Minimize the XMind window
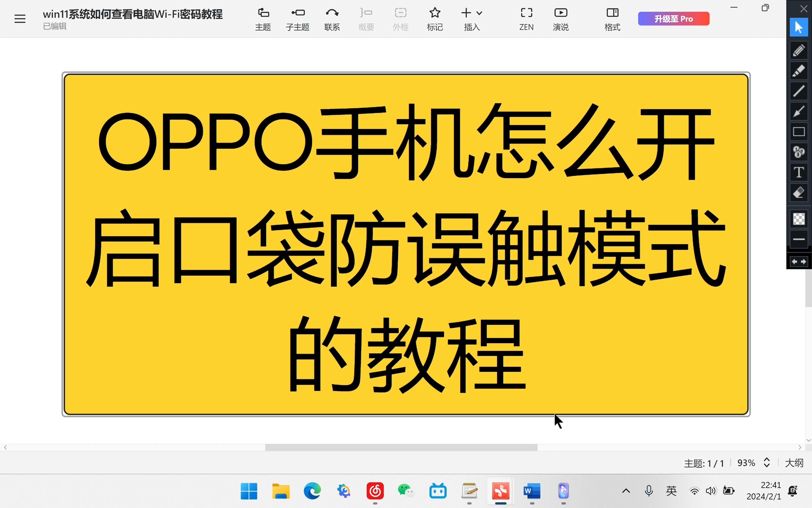The image size is (812, 508). pyautogui.click(x=734, y=7)
